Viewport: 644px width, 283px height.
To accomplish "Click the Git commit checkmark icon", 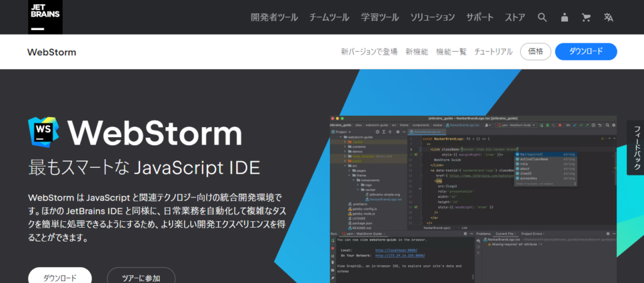I will point(581,125).
